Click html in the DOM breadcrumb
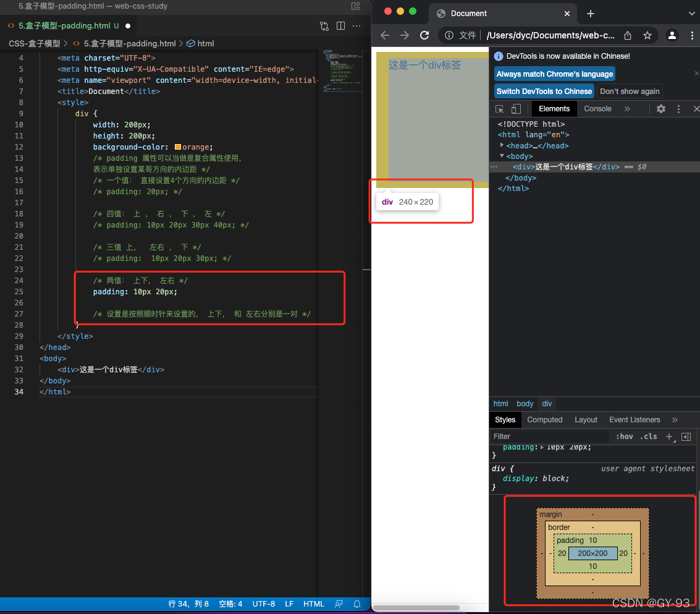Image resolution: width=700 pixels, height=614 pixels. (x=500, y=404)
